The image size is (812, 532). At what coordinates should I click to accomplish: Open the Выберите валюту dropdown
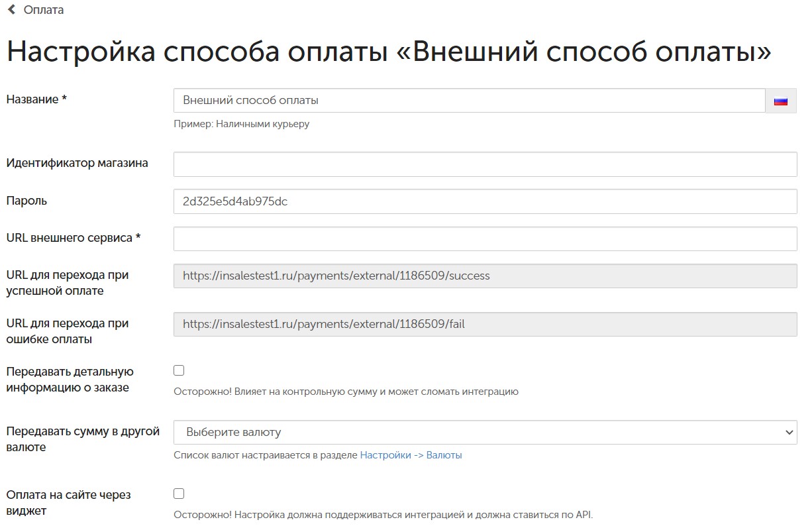pos(485,432)
